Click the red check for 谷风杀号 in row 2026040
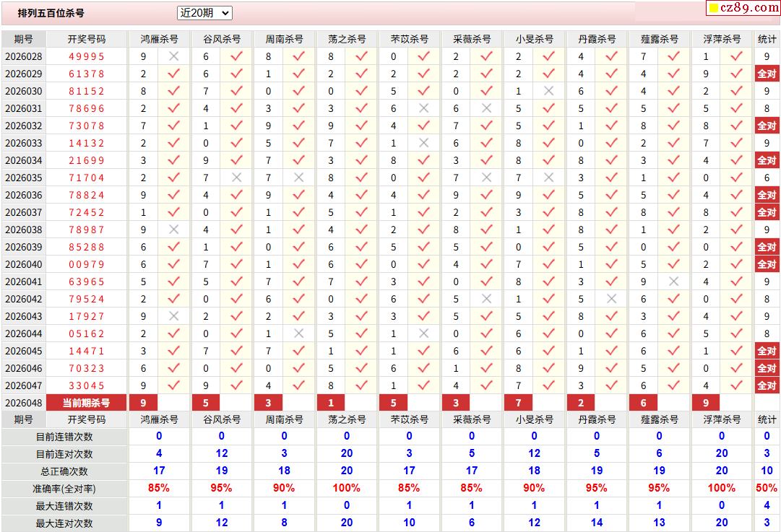Screen dimensions: 781x532 [236, 264]
